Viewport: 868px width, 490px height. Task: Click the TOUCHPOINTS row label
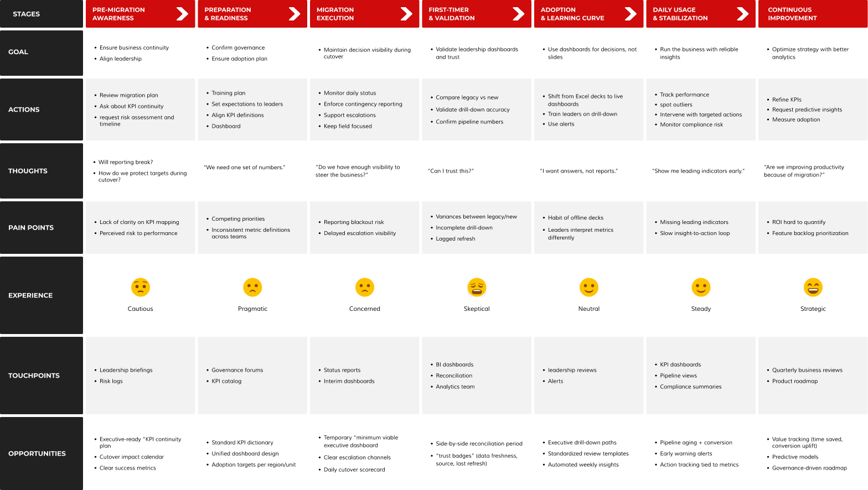[42, 376]
